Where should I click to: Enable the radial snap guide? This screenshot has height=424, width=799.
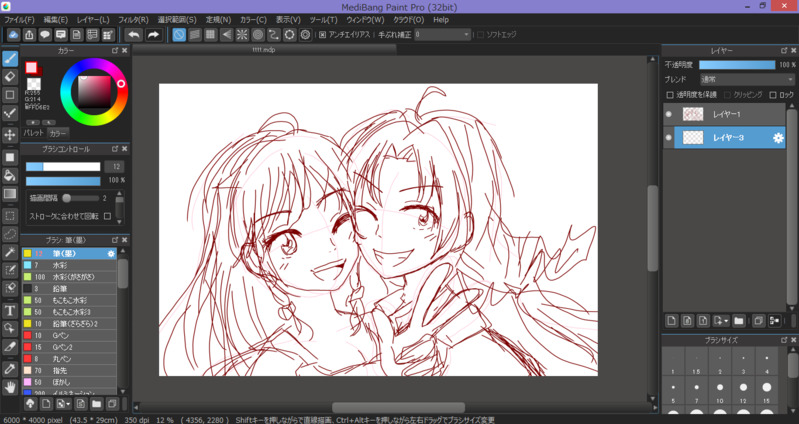coord(242,35)
